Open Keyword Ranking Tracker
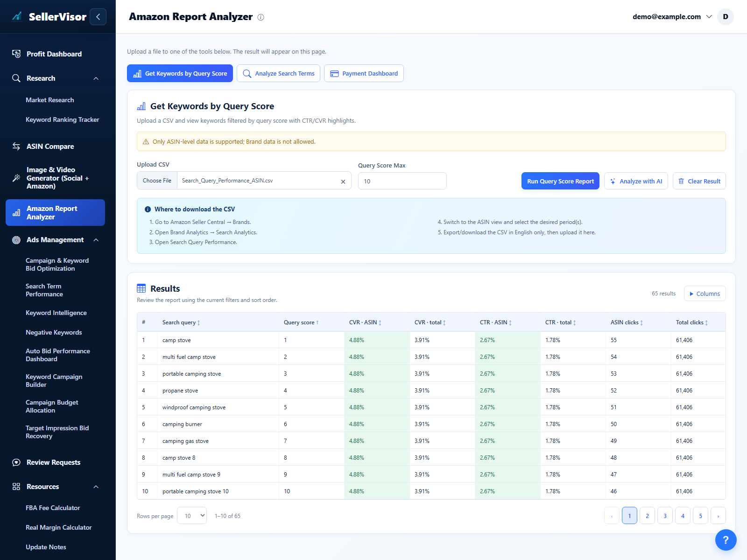The image size is (747, 560). [63, 119]
